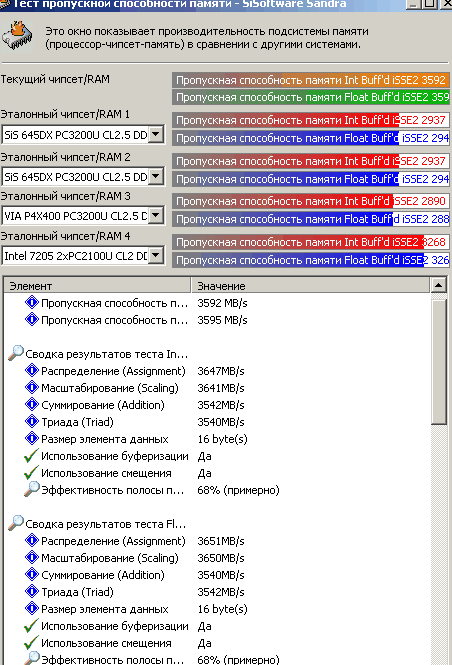Select the Суммирование 3540MB/s row
Viewport: 452px width, 665px height.
[x=217, y=575]
